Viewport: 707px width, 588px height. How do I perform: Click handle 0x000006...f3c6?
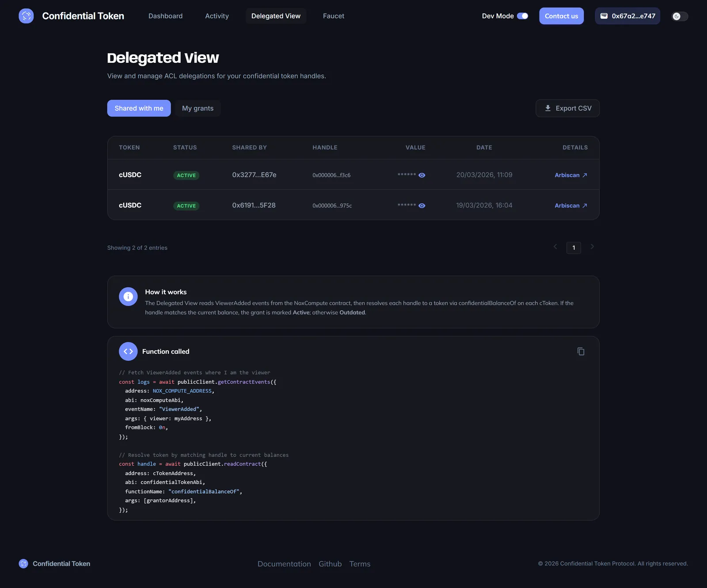(331, 176)
